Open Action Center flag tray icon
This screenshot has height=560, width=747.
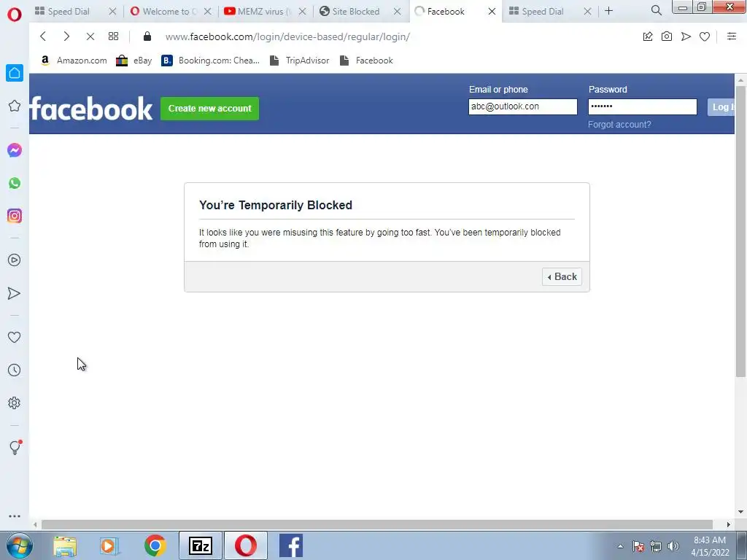click(638, 546)
